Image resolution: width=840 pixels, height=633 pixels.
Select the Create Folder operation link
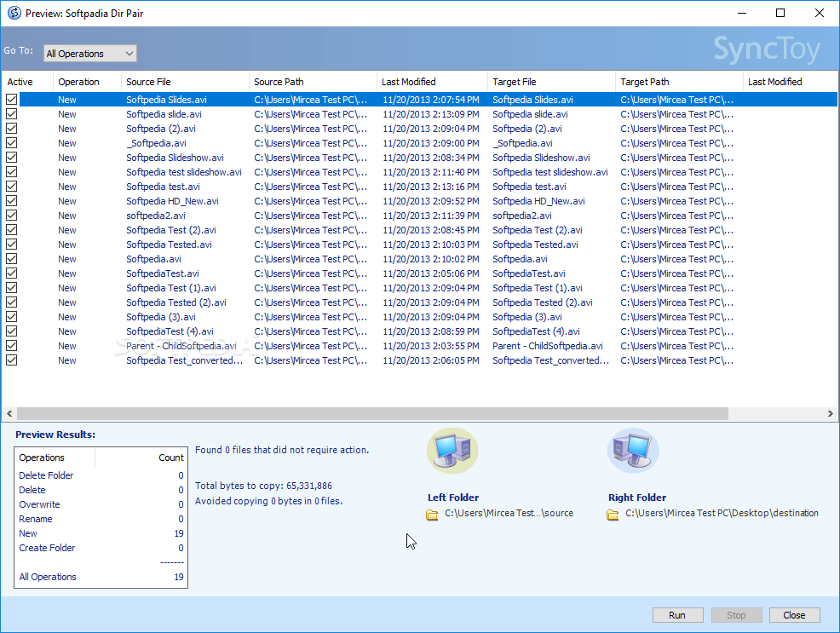point(47,548)
